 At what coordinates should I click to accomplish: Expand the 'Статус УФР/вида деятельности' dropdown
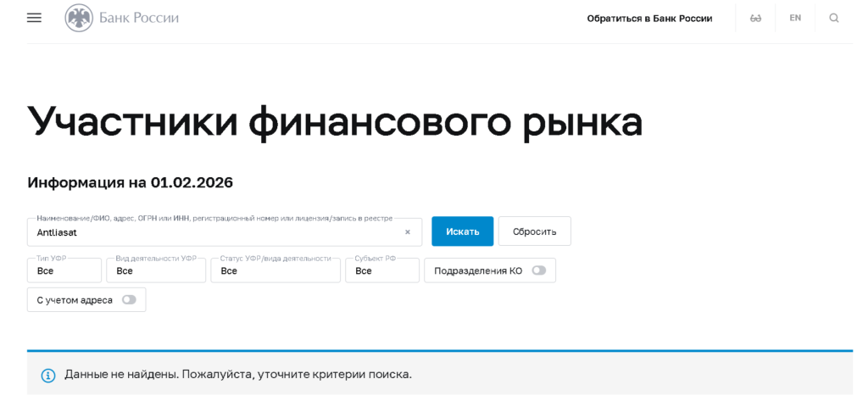275,270
